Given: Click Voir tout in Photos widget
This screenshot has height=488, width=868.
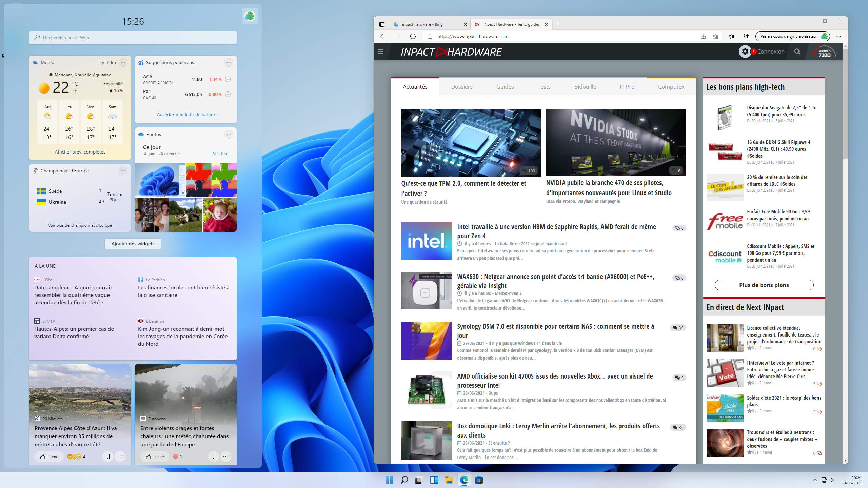Looking at the screenshot, I should pos(221,154).
